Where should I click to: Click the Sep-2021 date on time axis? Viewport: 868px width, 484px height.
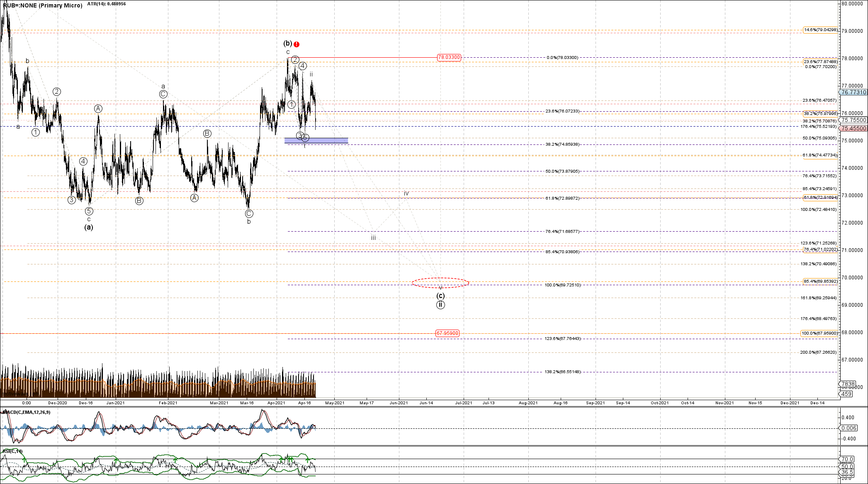point(595,403)
